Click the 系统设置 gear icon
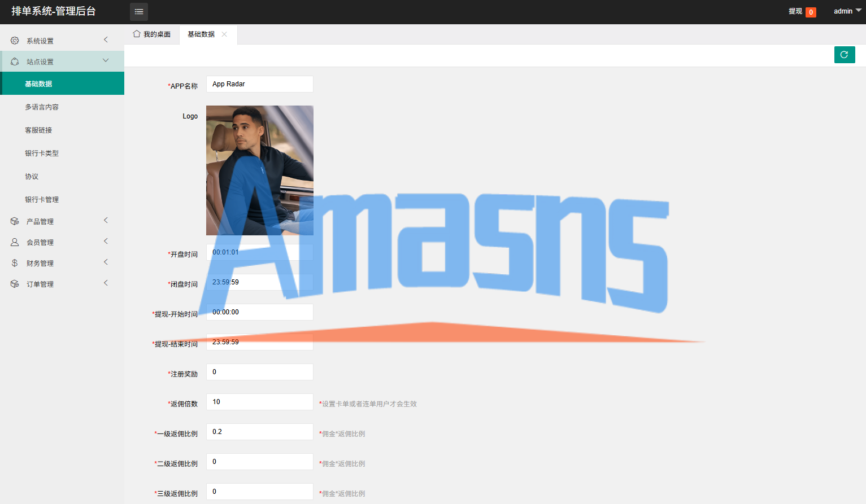 click(15, 41)
